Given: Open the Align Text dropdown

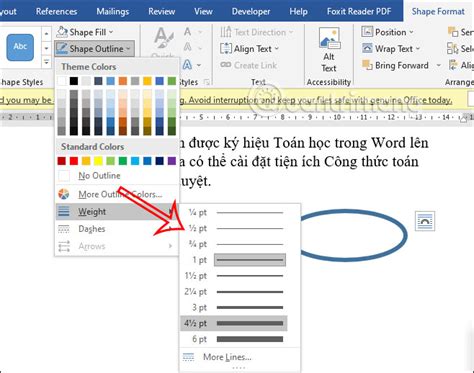Looking at the screenshot, I should (x=249, y=49).
